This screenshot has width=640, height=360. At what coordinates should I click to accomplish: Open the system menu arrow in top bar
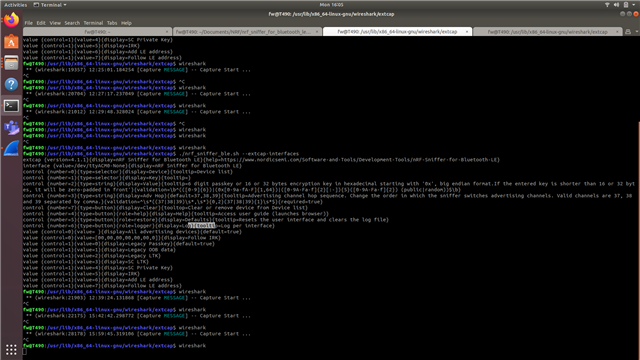[634, 4]
